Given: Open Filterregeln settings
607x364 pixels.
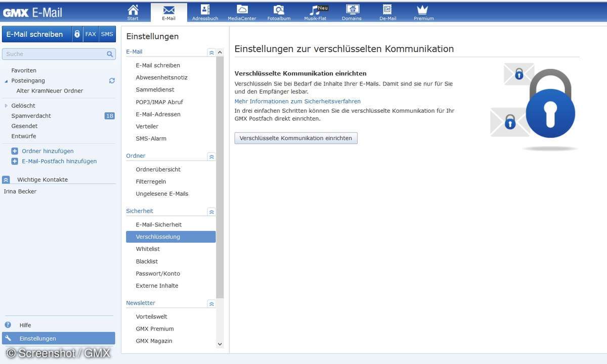Looking at the screenshot, I should click(x=151, y=181).
